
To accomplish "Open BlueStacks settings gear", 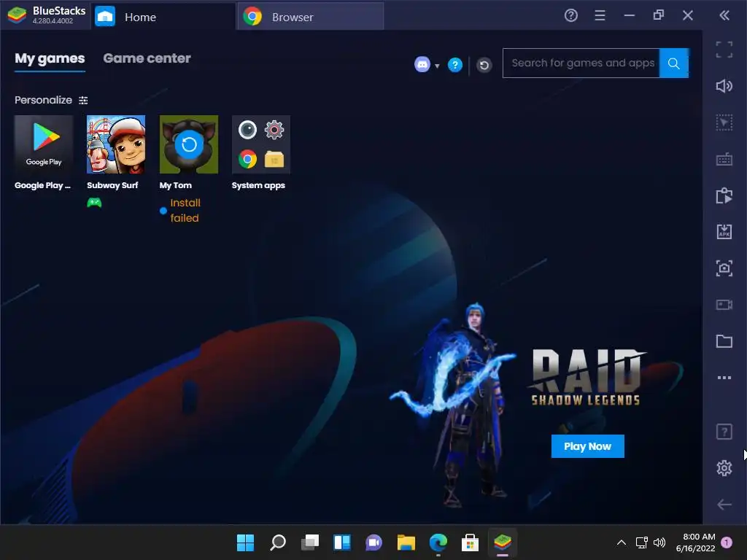I will 724,468.
